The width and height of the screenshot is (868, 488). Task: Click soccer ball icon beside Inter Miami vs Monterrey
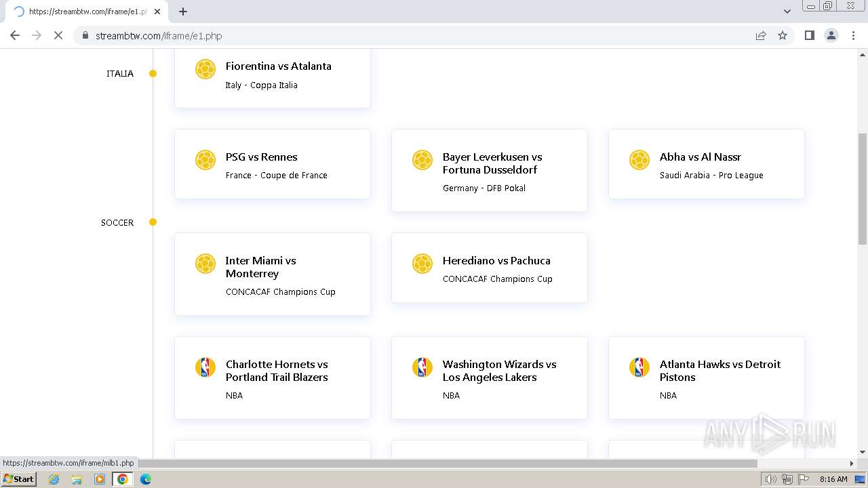tap(205, 264)
